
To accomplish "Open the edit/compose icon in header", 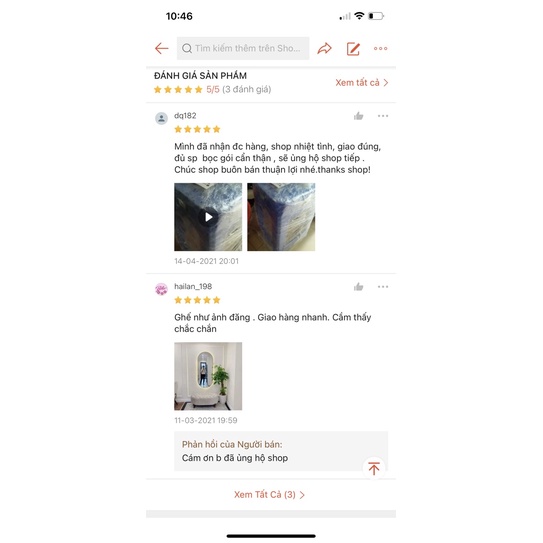I will [x=353, y=49].
